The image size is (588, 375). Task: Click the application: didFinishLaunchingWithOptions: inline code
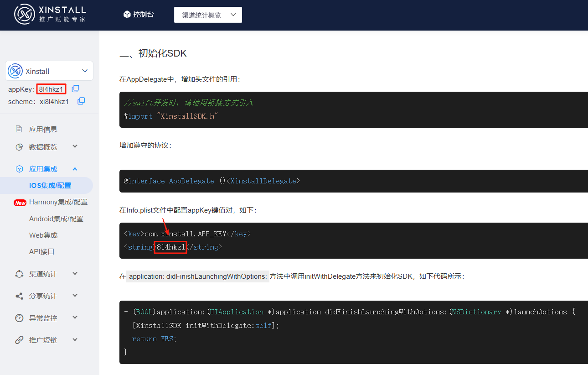pyautogui.click(x=198, y=276)
